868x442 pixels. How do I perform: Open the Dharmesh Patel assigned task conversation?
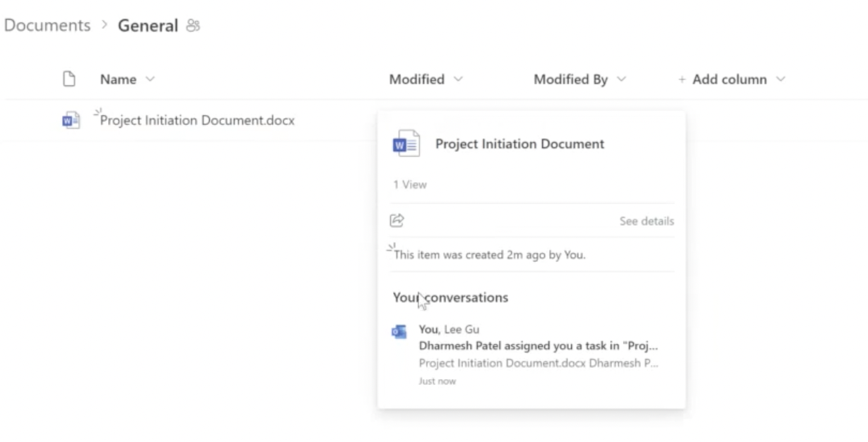click(539, 346)
